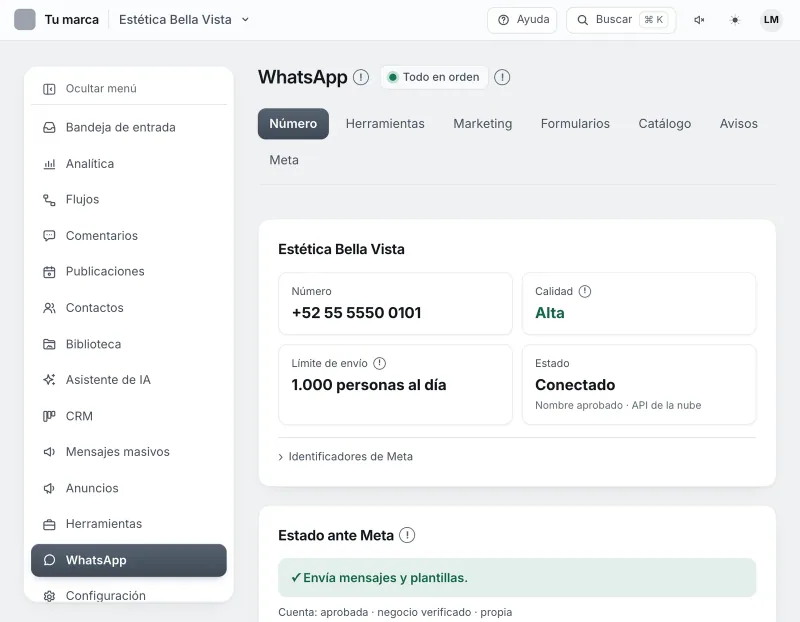
Task: Open Contactos in the sidebar
Action: pos(129,308)
